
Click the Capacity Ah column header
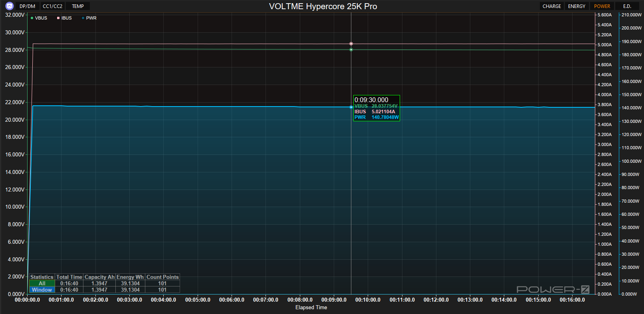point(99,277)
